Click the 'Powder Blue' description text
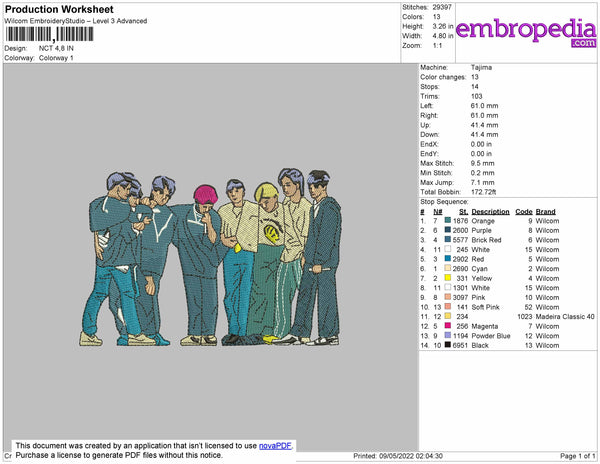The height and width of the screenshot is (464, 600). [491, 336]
